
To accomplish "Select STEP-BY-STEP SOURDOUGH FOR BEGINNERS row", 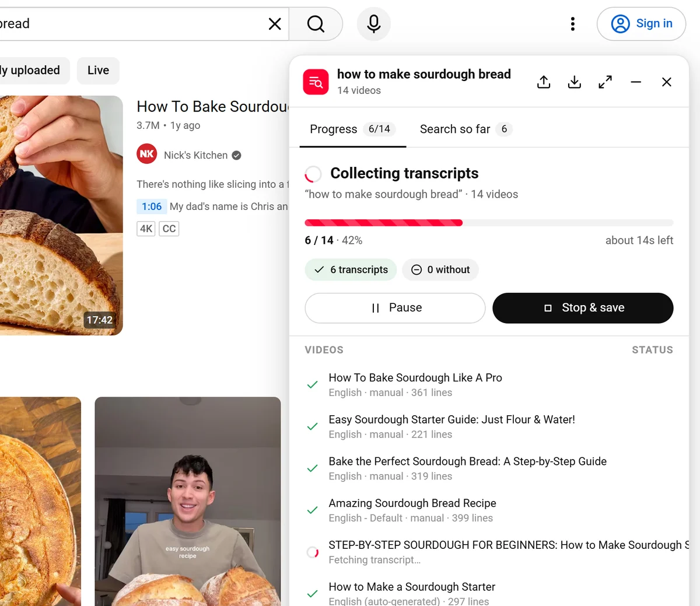I will 489,552.
